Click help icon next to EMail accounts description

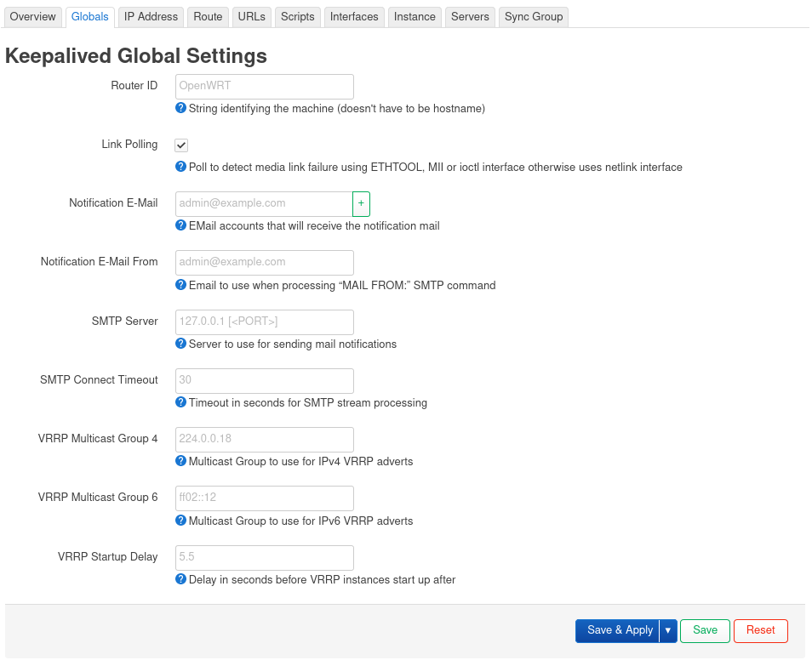tap(180, 225)
